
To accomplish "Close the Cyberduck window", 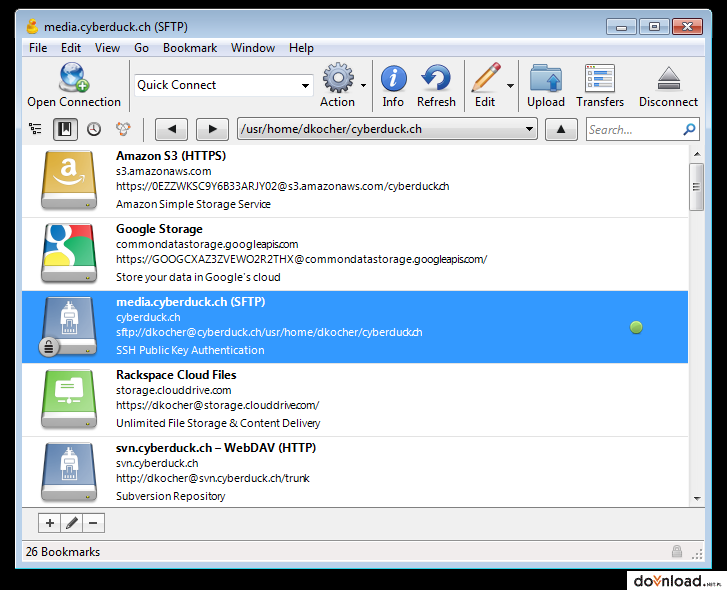I will (x=688, y=27).
